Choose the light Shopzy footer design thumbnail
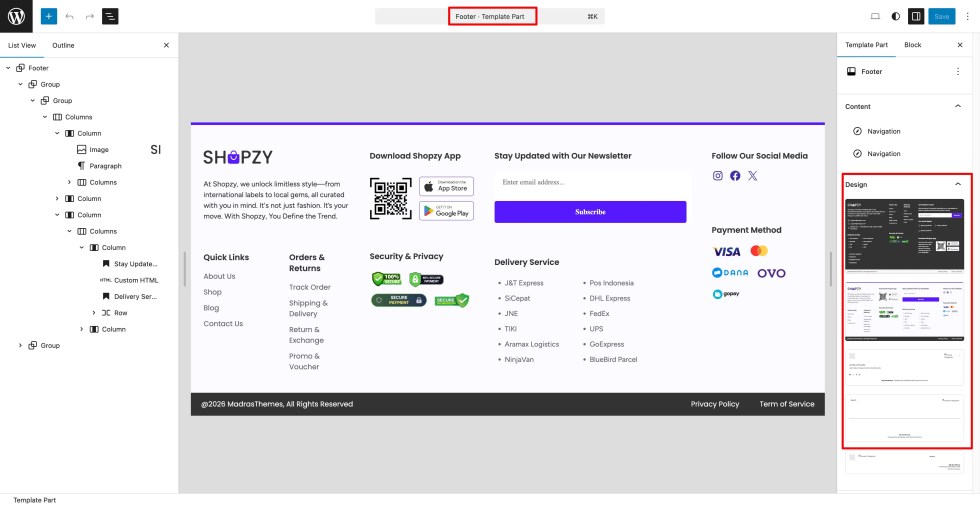The image size is (980, 506). 904,310
